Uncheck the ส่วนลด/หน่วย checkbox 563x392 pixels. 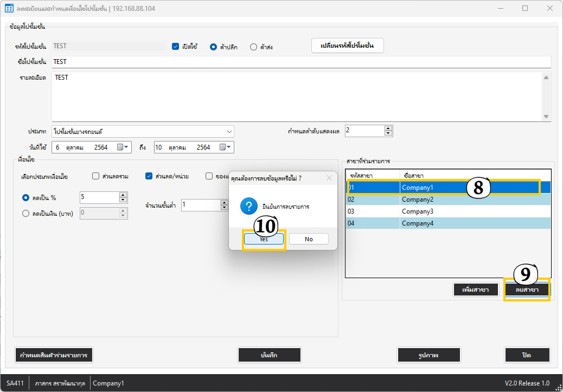149,176
